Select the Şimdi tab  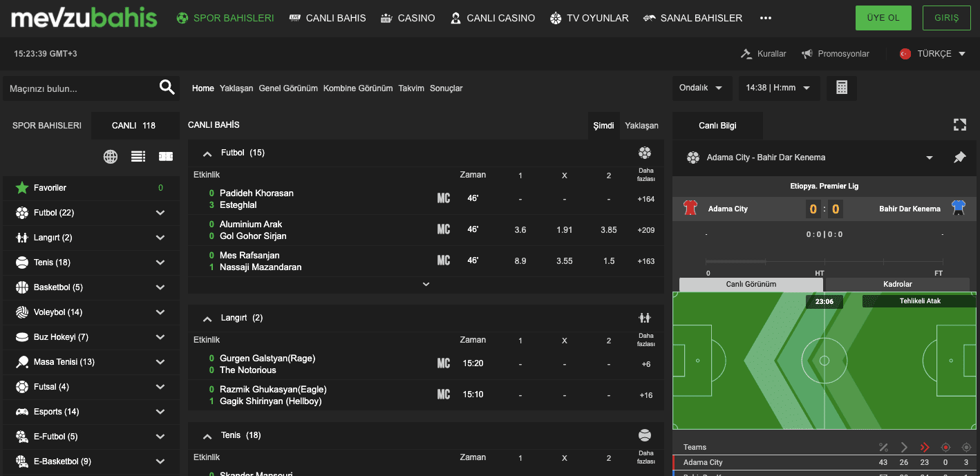[603, 126]
